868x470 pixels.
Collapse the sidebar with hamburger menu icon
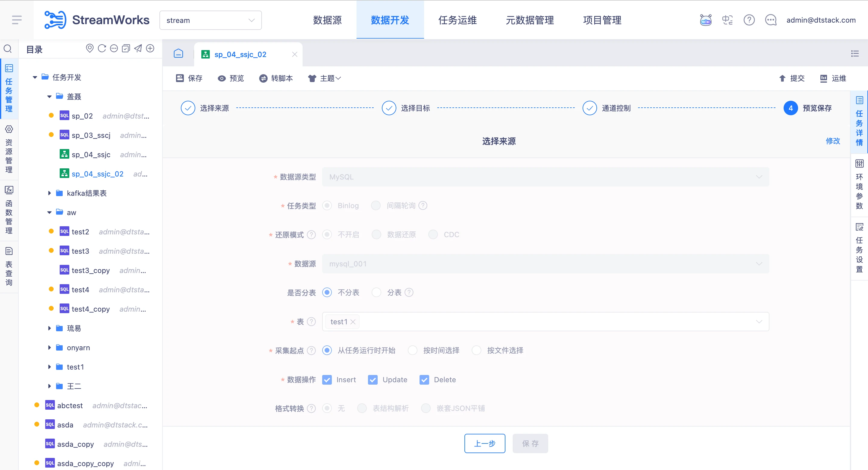(x=17, y=20)
